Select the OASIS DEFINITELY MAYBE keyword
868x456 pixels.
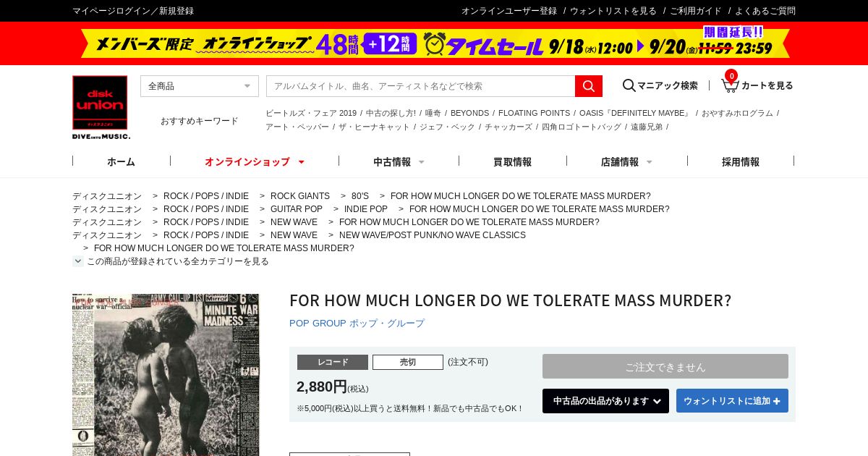click(x=635, y=113)
